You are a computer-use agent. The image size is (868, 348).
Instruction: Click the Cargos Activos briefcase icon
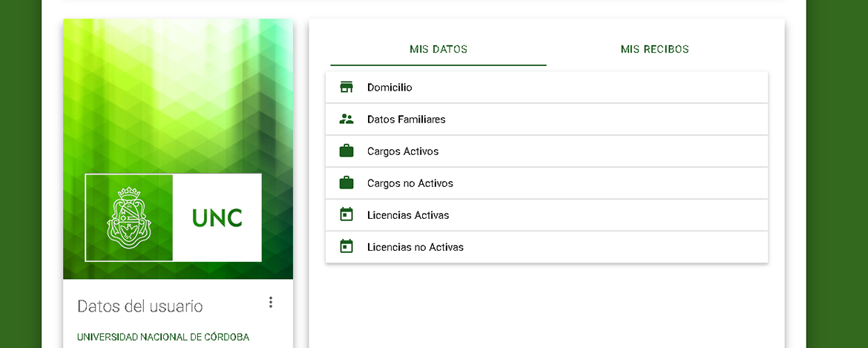346,151
